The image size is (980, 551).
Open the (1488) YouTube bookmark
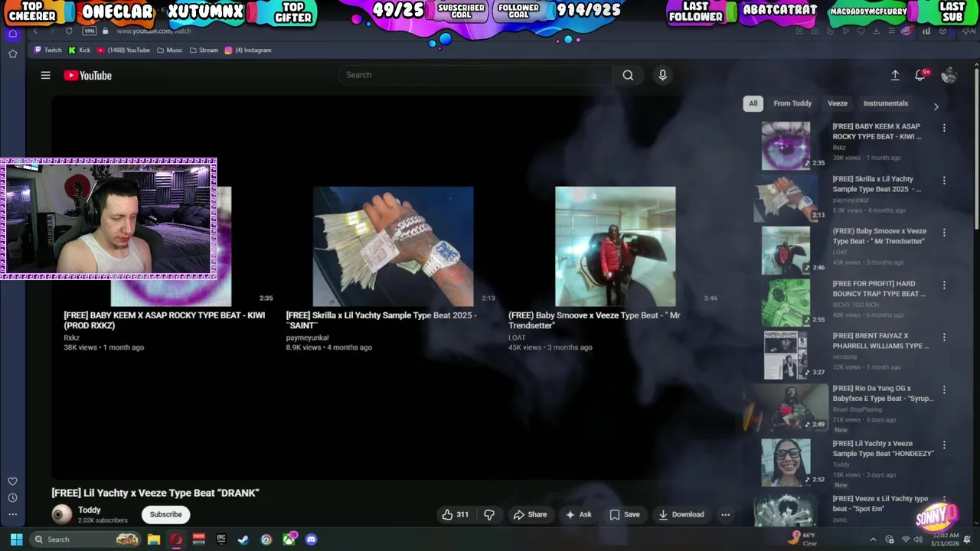coord(123,50)
